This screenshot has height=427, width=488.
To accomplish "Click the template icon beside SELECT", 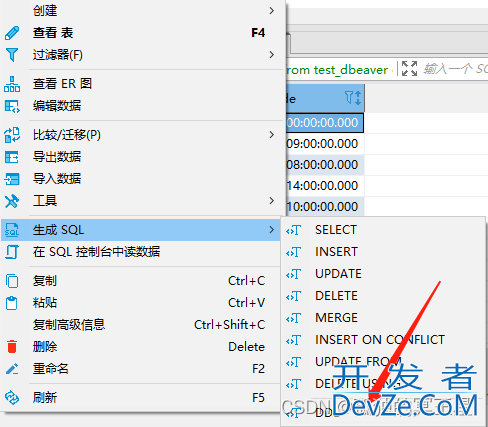I will tap(294, 230).
